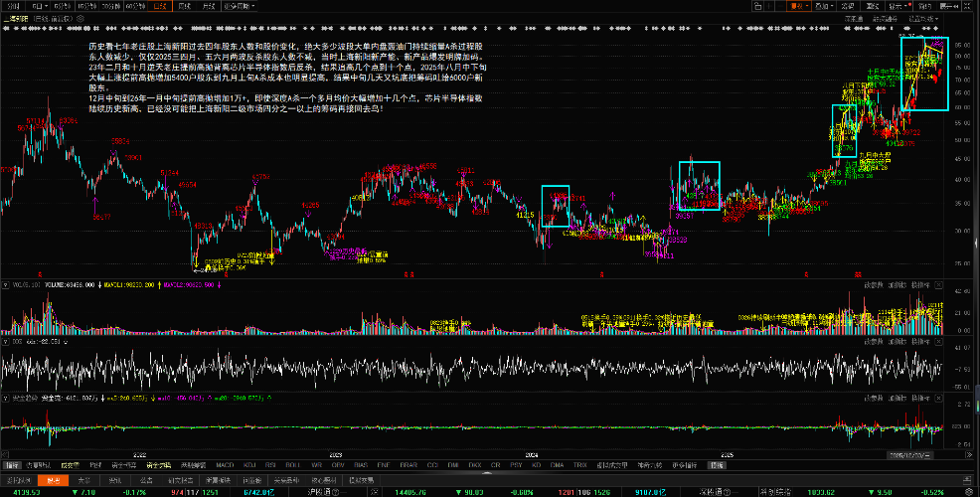This screenshot has height=497, width=980.
Task: Select the DKX indicator tab
Action: [475, 465]
